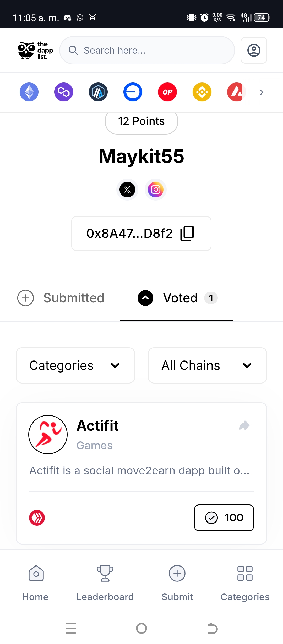Open the All Chains dropdown
The image size is (283, 644).
208,365
